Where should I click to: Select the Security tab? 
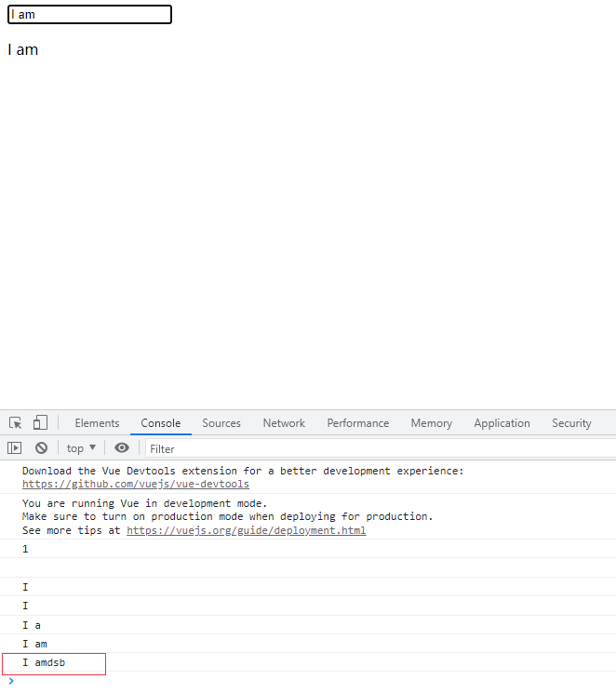(571, 423)
